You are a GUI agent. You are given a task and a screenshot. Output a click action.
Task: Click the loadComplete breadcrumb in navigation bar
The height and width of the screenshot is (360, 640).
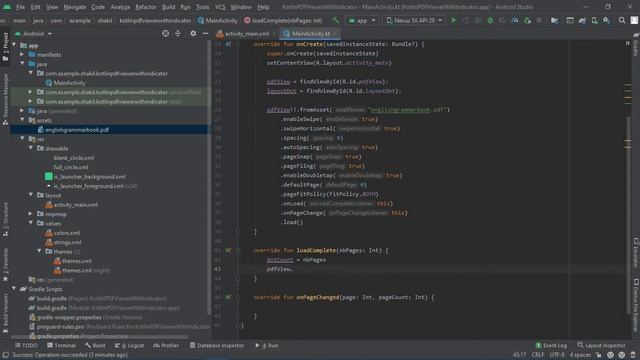pyautogui.click(x=283, y=20)
